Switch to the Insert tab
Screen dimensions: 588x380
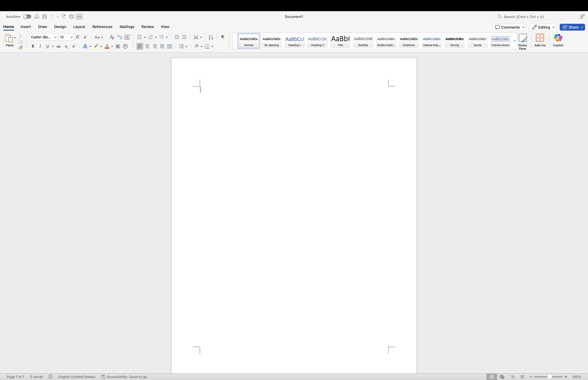click(x=26, y=27)
